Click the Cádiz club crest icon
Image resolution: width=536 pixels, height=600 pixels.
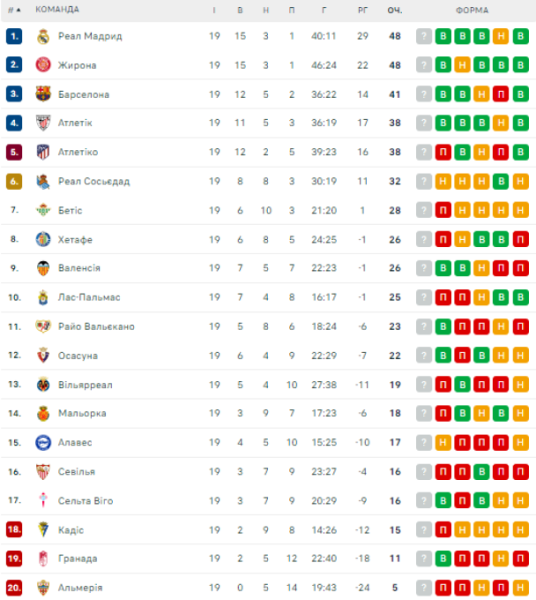point(43,530)
